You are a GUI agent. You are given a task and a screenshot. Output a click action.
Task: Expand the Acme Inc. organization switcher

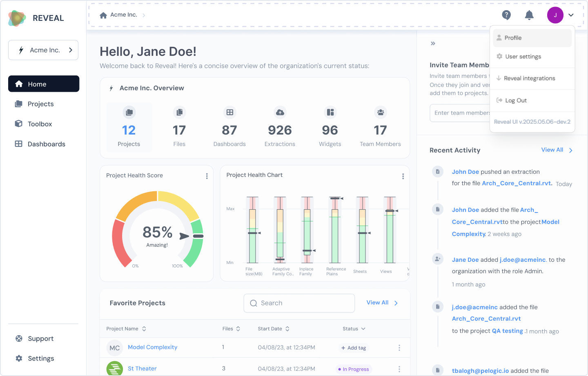pos(43,50)
